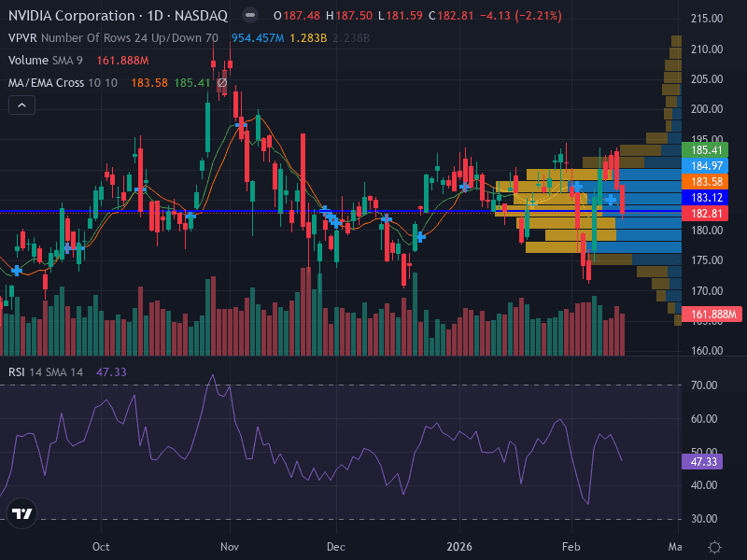
Task: Select the MA/EMA Cross indicator legend
Action: [x=63, y=83]
